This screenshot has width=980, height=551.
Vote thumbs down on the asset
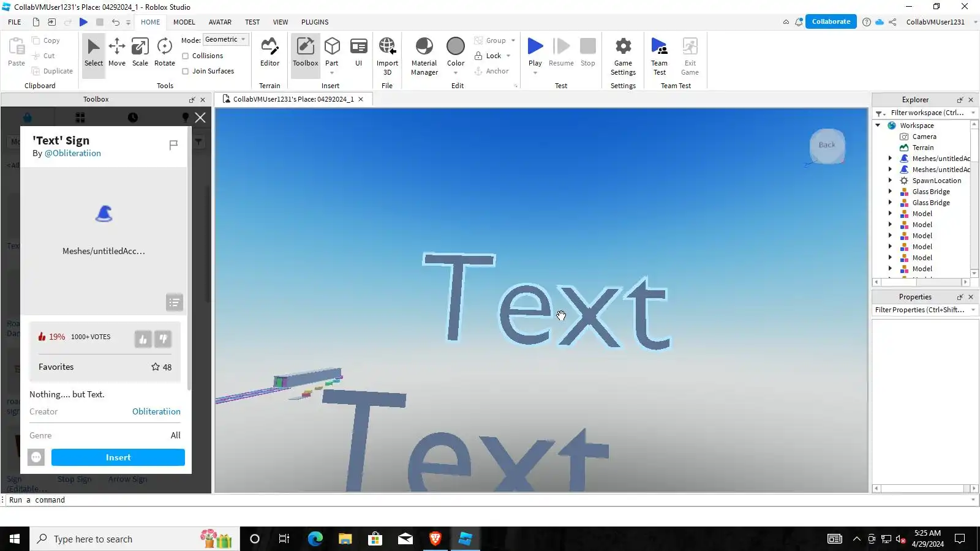[x=163, y=339]
